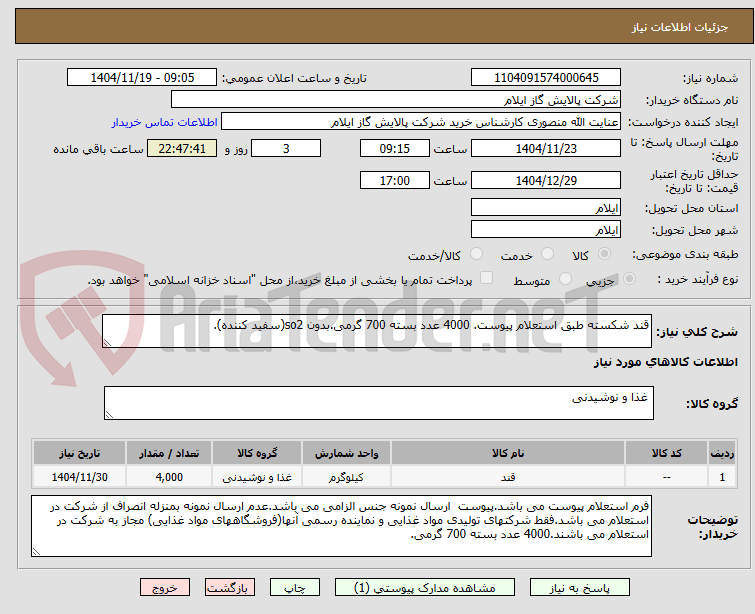
Task: Click the تعداد / مقدار column header
Action: (169, 453)
